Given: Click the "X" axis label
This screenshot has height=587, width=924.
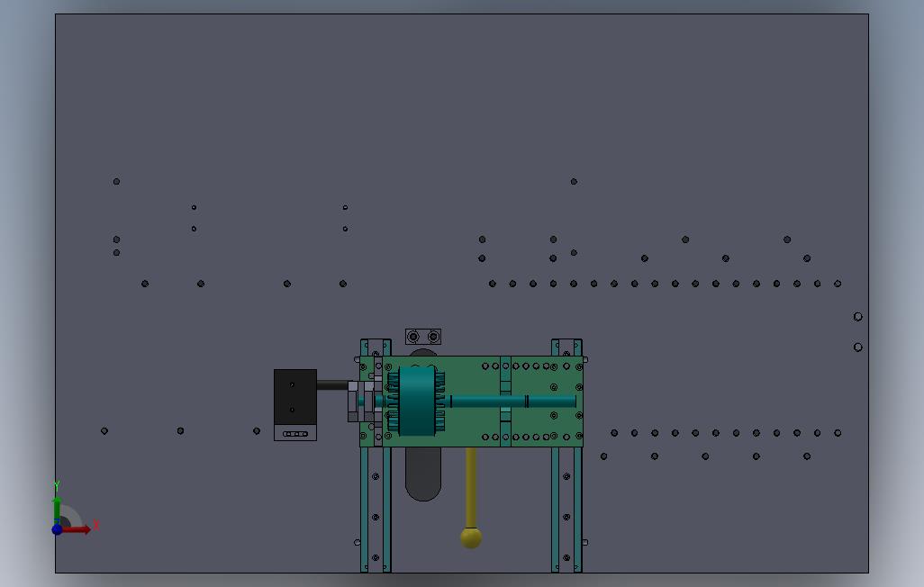Looking at the screenshot, I should tap(96, 525).
